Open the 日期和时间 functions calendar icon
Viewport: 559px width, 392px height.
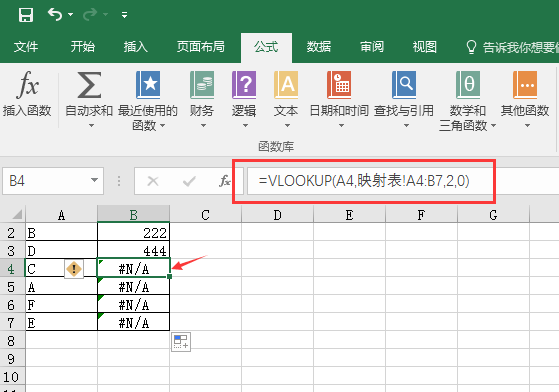coord(339,85)
